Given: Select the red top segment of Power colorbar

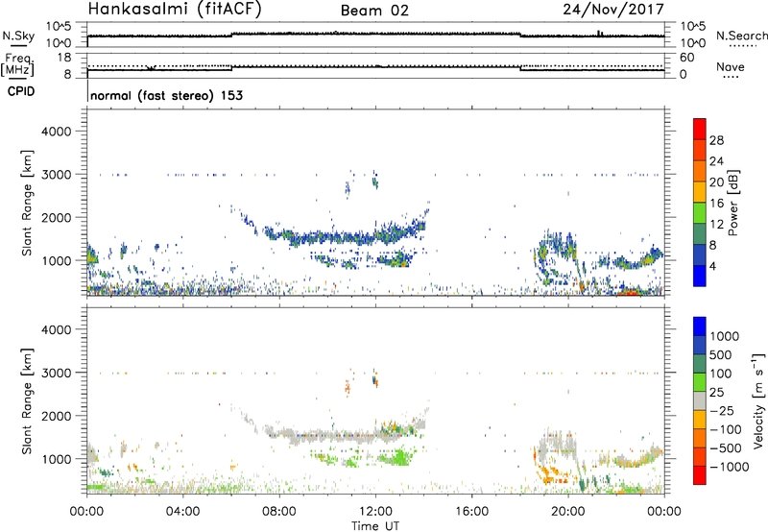Looking at the screenshot, I should (700, 129).
